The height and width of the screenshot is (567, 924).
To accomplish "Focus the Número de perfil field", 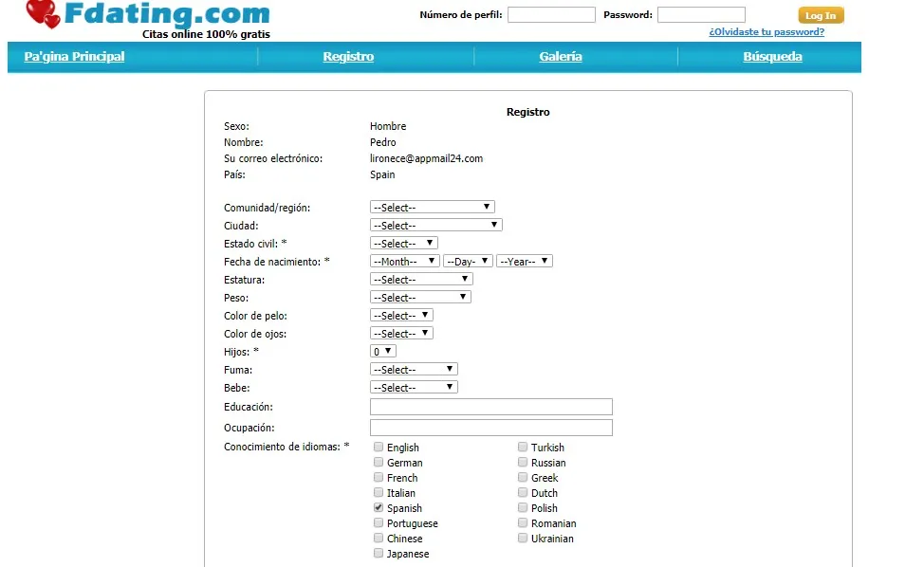I will click(x=551, y=15).
